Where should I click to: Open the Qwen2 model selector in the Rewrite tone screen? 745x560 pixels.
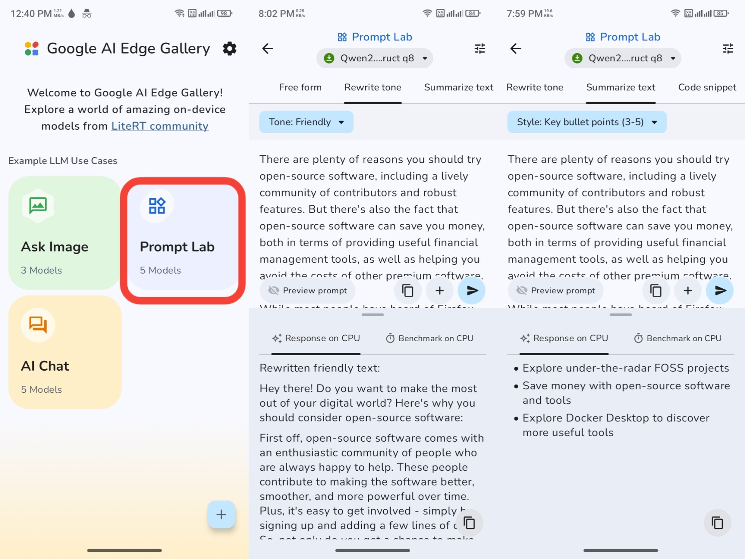coord(374,59)
